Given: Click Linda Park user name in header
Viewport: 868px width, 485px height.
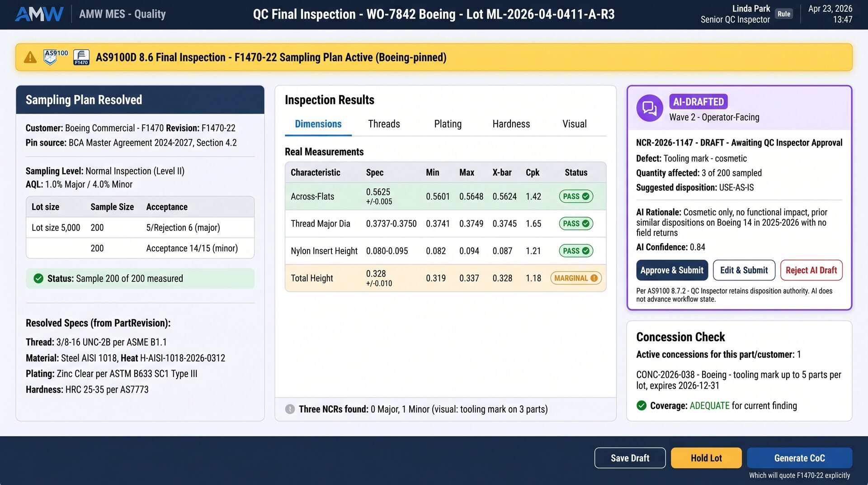Looking at the screenshot, I should click(751, 9).
